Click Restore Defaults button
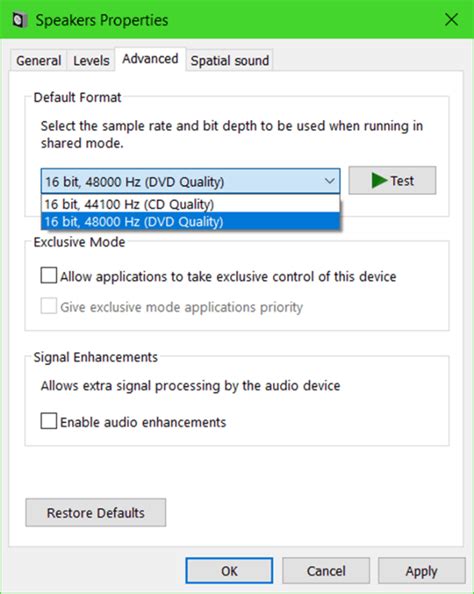 (x=95, y=513)
